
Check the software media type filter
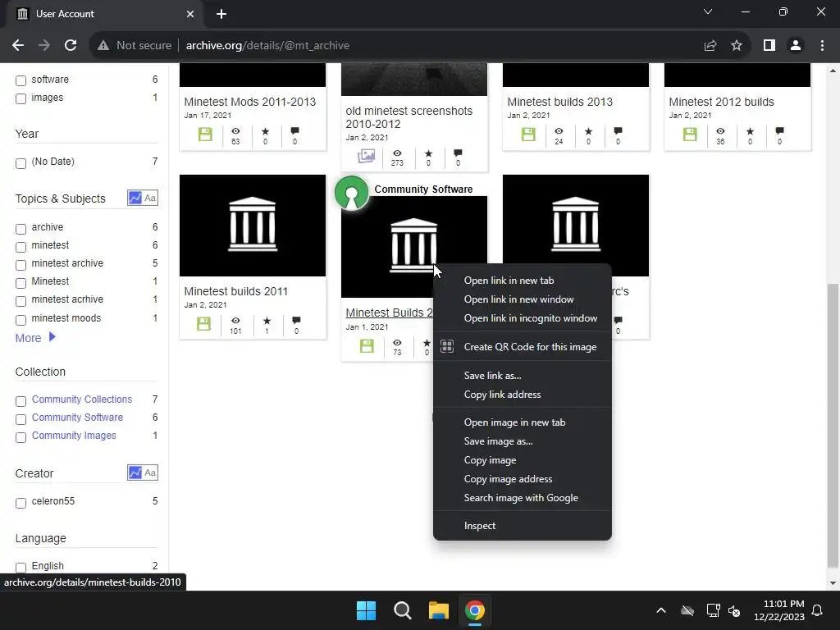[21, 80]
